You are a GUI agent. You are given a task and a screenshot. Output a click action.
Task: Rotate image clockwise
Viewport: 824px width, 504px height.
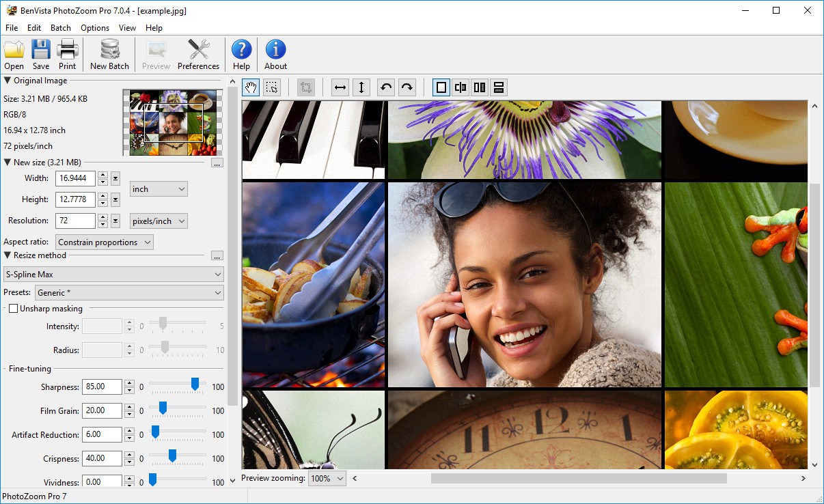(x=407, y=87)
